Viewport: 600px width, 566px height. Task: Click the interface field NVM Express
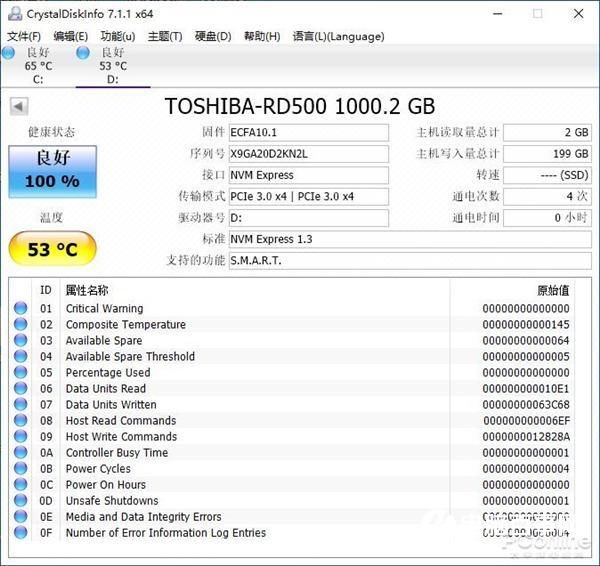[309, 175]
